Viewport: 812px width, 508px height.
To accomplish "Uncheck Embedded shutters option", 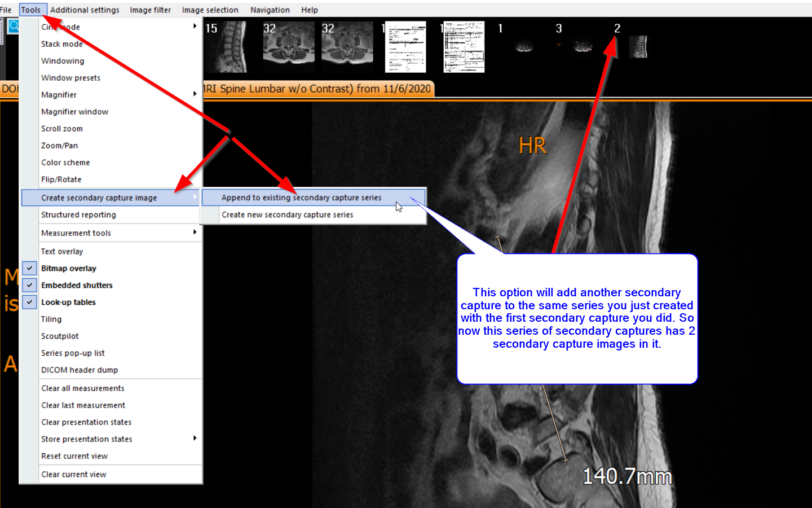I will (x=30, y=285).
